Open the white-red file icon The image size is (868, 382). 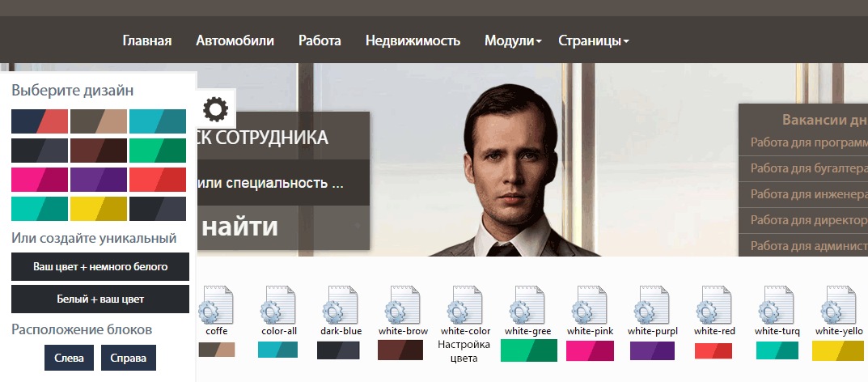714,305
